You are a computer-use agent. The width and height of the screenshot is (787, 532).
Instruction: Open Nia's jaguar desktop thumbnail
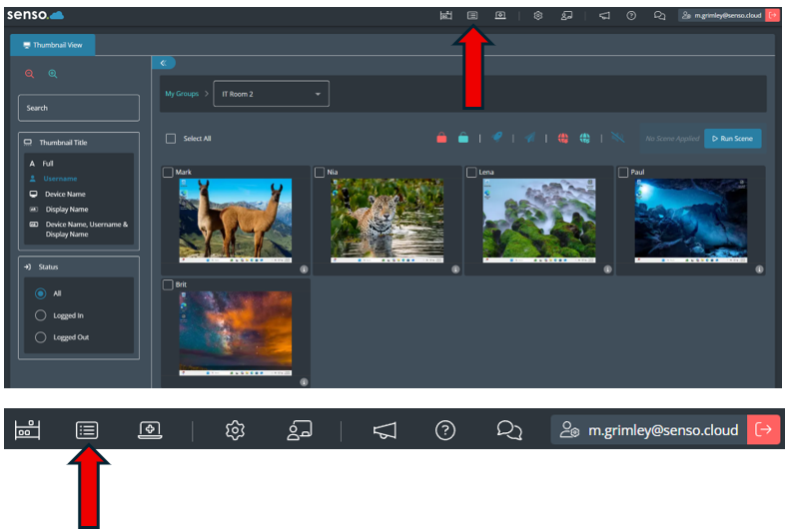(387, 221)
